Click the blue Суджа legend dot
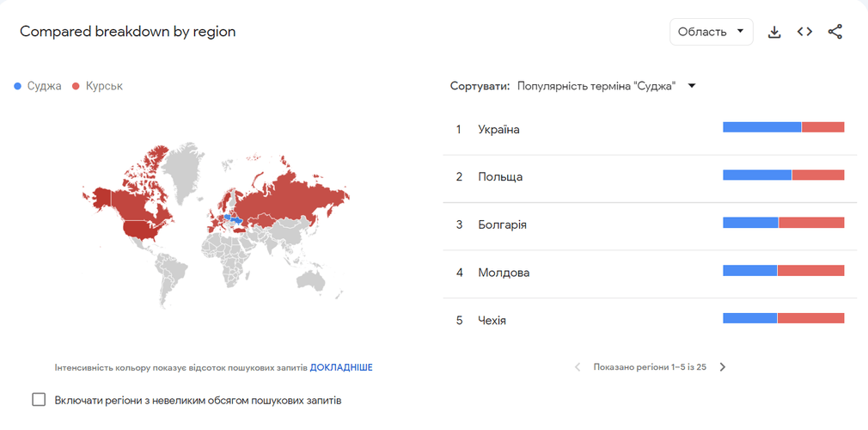This screenshot has width=868, height=430. coord(17,86)
